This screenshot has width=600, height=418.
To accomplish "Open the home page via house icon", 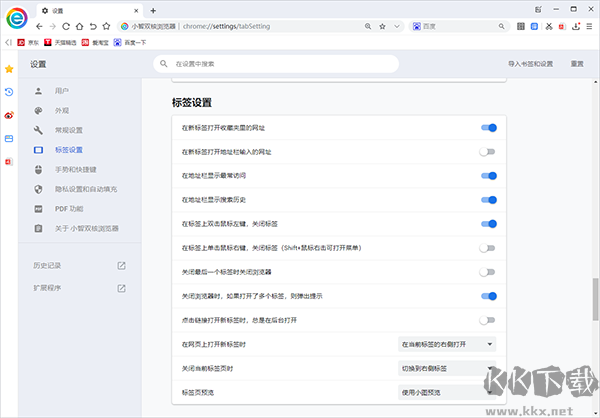I will (x=80, y=26).
